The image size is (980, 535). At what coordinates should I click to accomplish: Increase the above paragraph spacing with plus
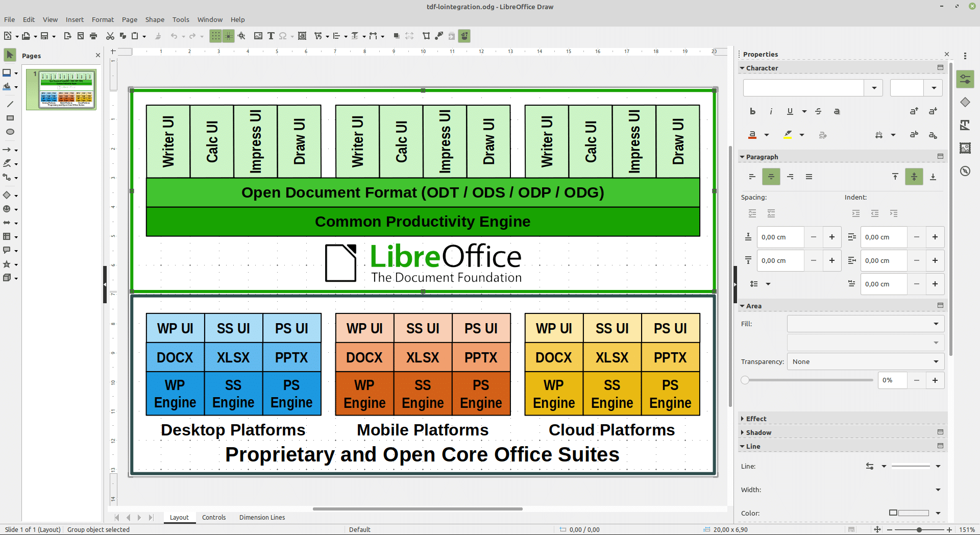pyautogui.click(x=832, y=237)
